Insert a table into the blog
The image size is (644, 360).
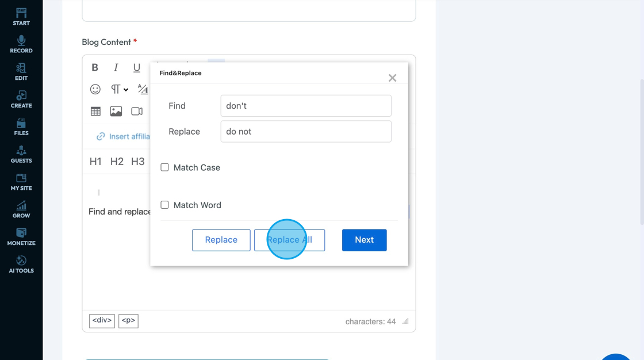click(x=95, y=112)
